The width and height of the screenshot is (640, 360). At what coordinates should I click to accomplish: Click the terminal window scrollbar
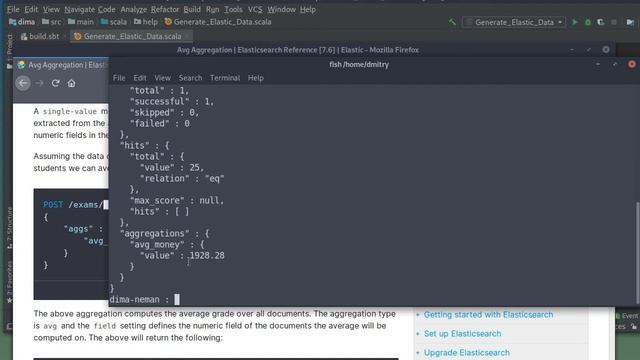pos(638,252)
